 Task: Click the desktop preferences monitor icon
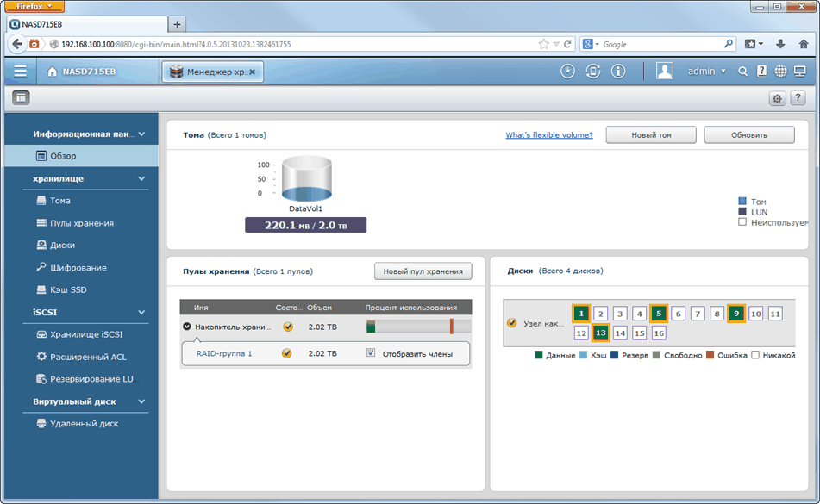pyautogui.click(x=799, y=72)
